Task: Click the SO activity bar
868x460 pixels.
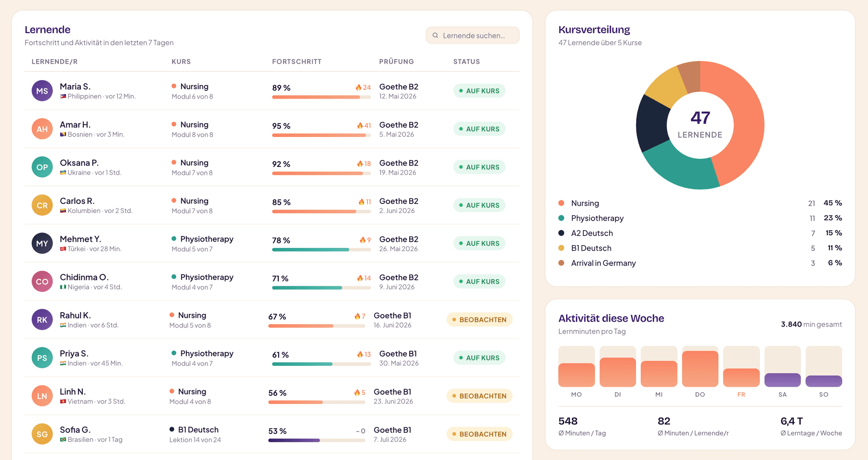Action: coord(824,381)
